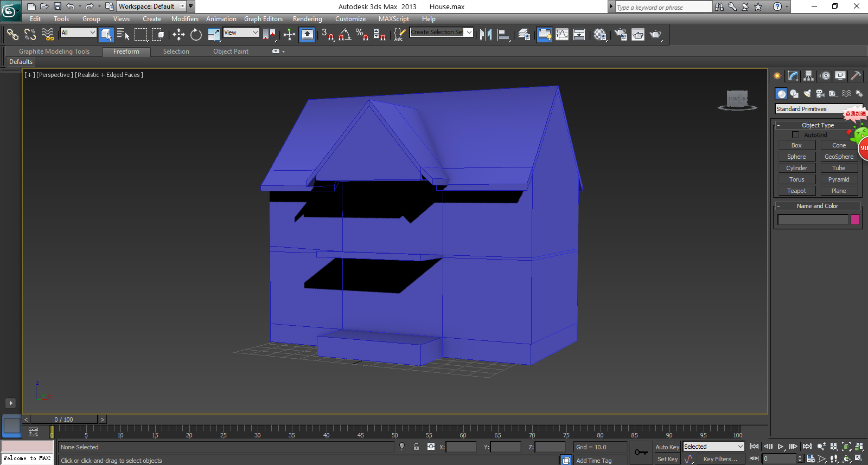Screen dimensions: 868x465
Task: Open the Create Selection Set dropdown
Action: pyautogui.click(x=442, y=32)
